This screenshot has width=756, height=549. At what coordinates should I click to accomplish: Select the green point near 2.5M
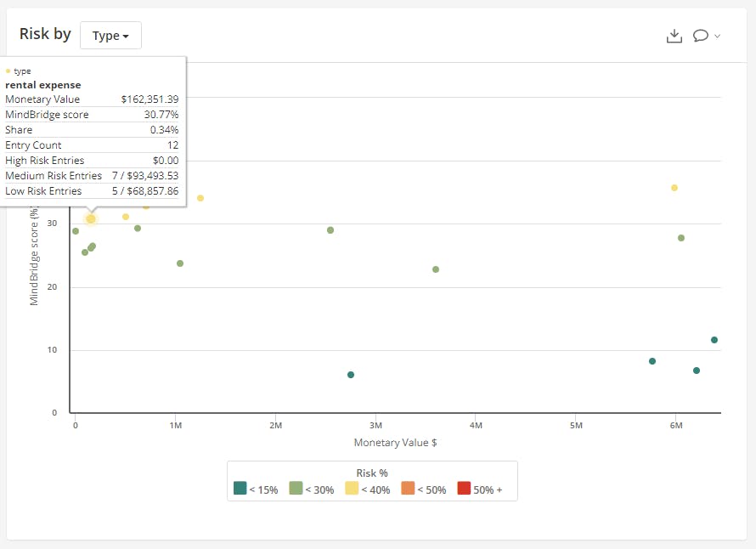(x=330, y=230)
